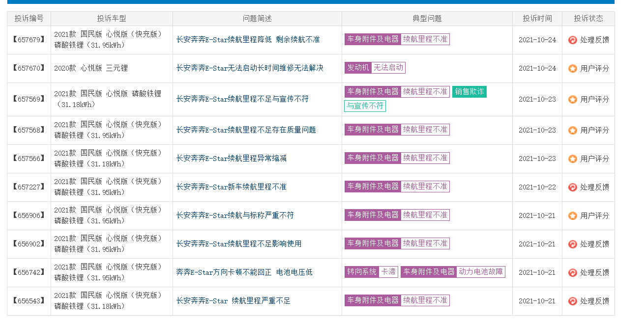Screen dimensions: 644x323
Task: Click the star icon in row 657566
Action: tap(573, 159)
